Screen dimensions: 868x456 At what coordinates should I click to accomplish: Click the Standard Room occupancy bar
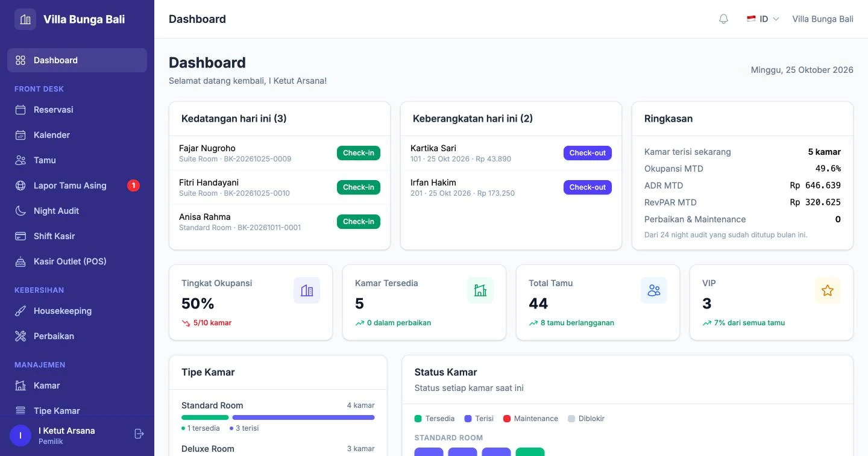pos(278,417)
